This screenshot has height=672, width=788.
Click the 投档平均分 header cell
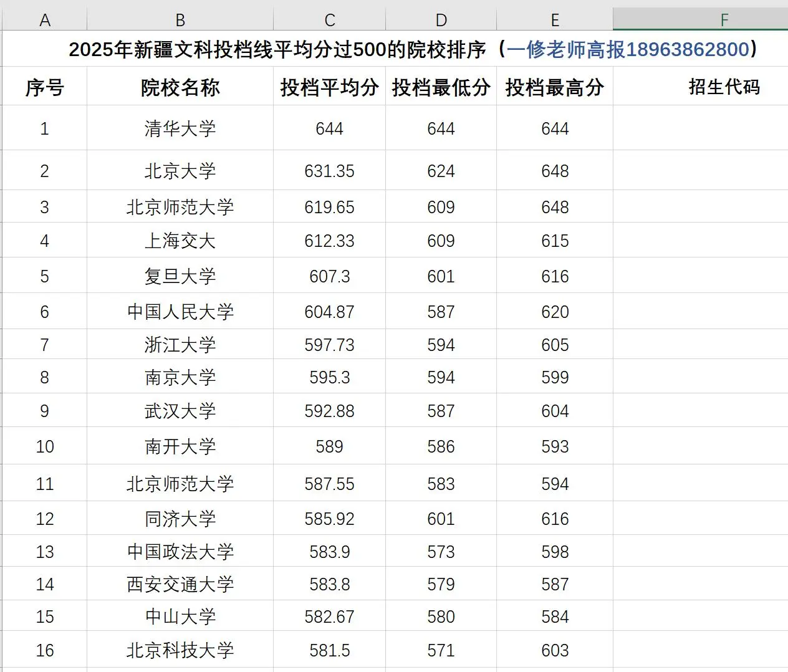[x=329, y=87]
